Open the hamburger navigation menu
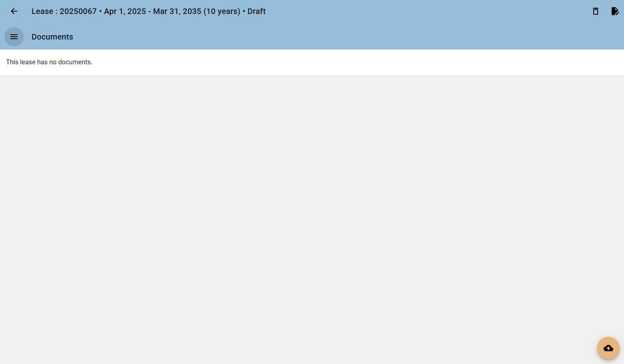This screenshot has height=364, width=624. click(x=14, y=37)
